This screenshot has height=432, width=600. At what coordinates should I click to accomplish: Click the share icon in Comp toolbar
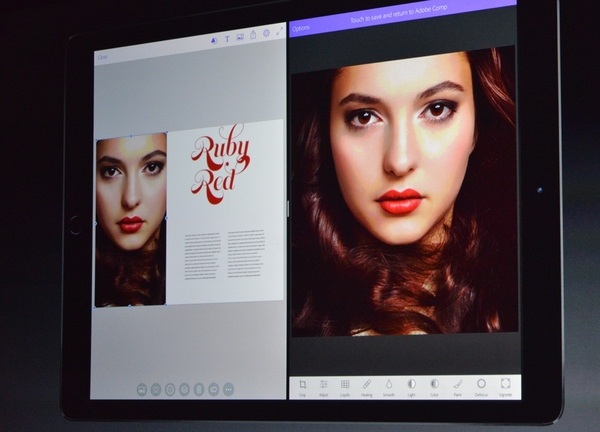pyautogui.click(x=253, y=36)
